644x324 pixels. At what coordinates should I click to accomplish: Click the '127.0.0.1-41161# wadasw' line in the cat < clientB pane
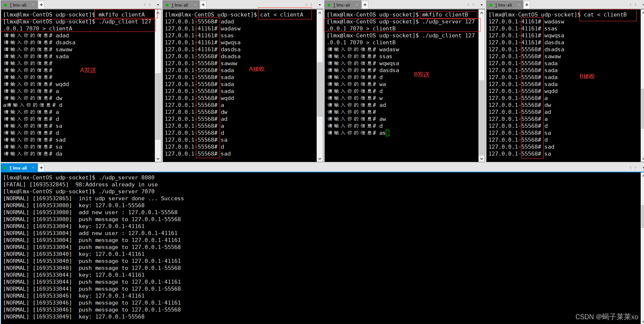[x=526, y=22]
